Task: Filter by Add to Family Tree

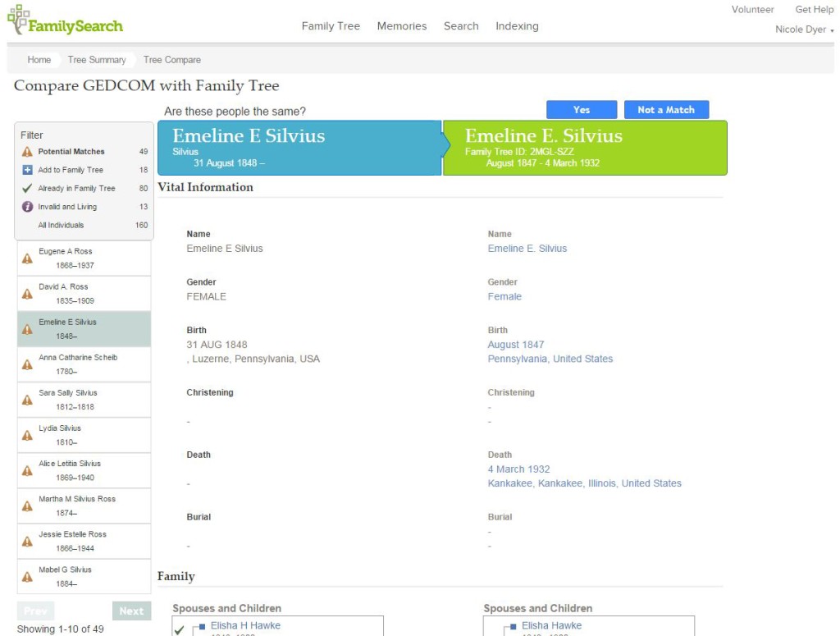Action: (84, 170)
